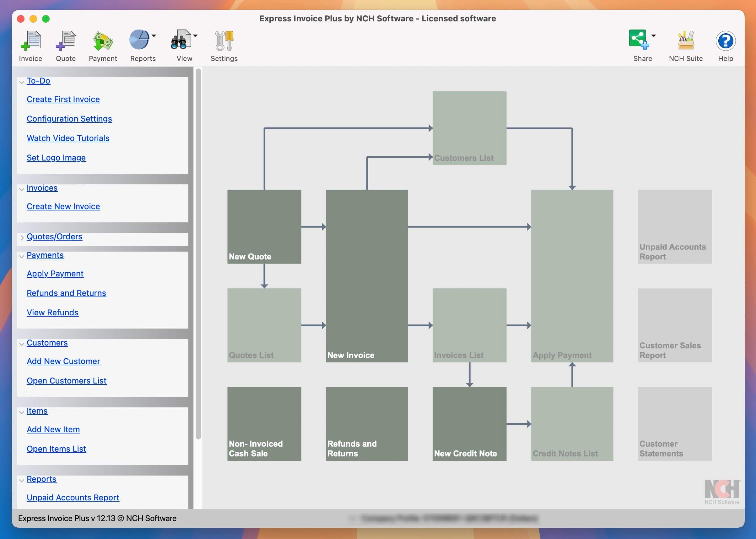756x539 pixels.
Task: Click Create New Invoice link
Action: point(63,206)
